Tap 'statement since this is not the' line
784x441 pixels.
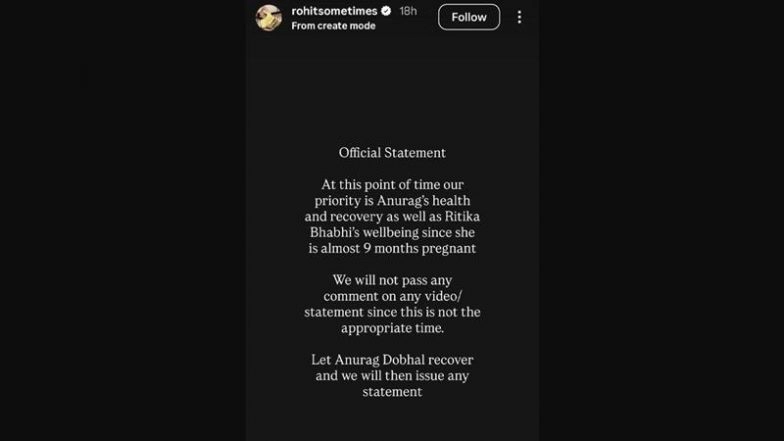point(392,312)
